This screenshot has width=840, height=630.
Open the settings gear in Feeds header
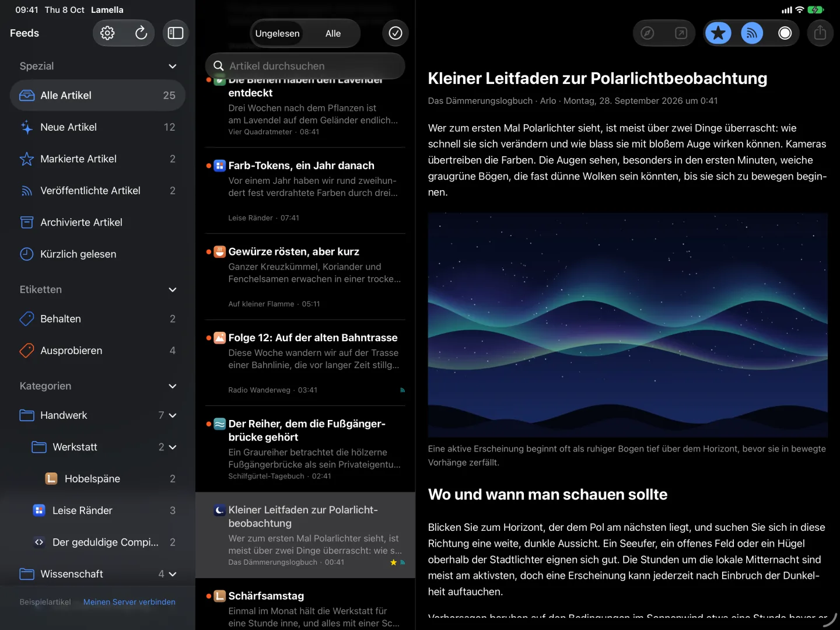[x=107, y=33]
